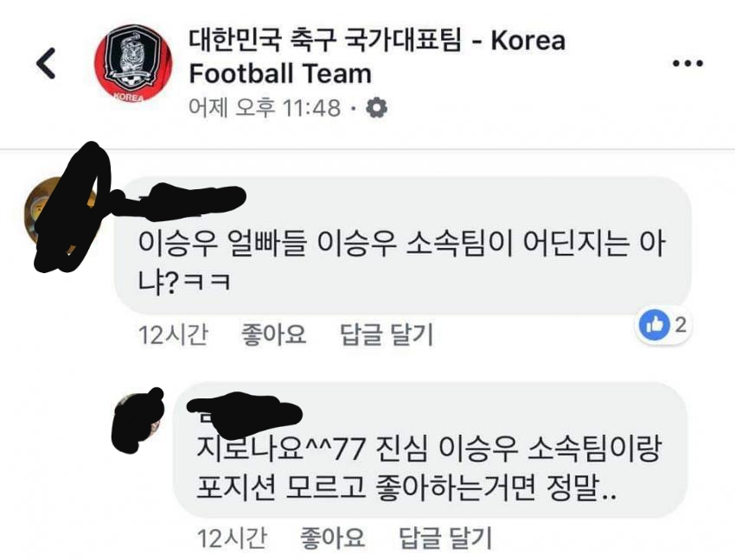The width and height of the screenshot is (735, 560).
Task: Go back using the left arrow
Action: coord(46,63)
